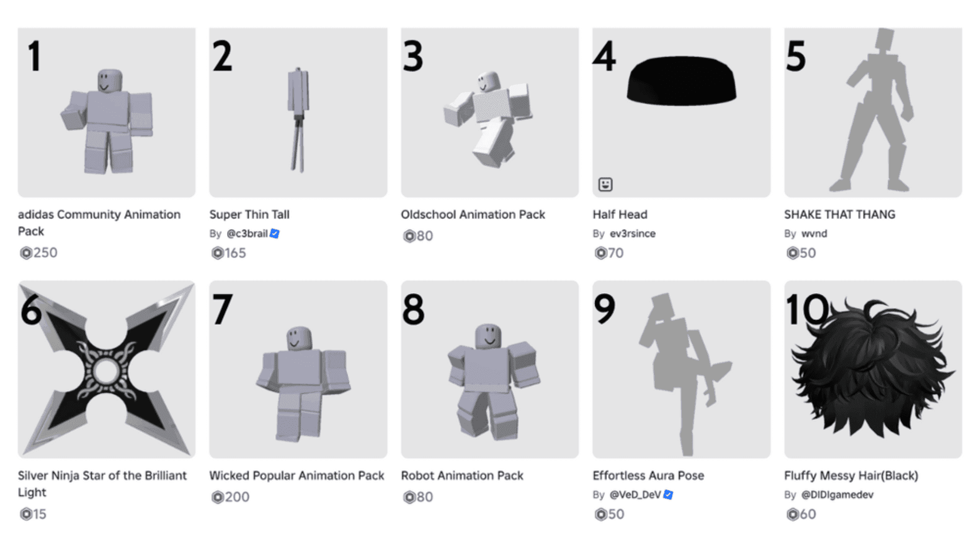980x551 pixels.
Task: Click the Robux icon next to price 250
Action: tap(26, 253)
